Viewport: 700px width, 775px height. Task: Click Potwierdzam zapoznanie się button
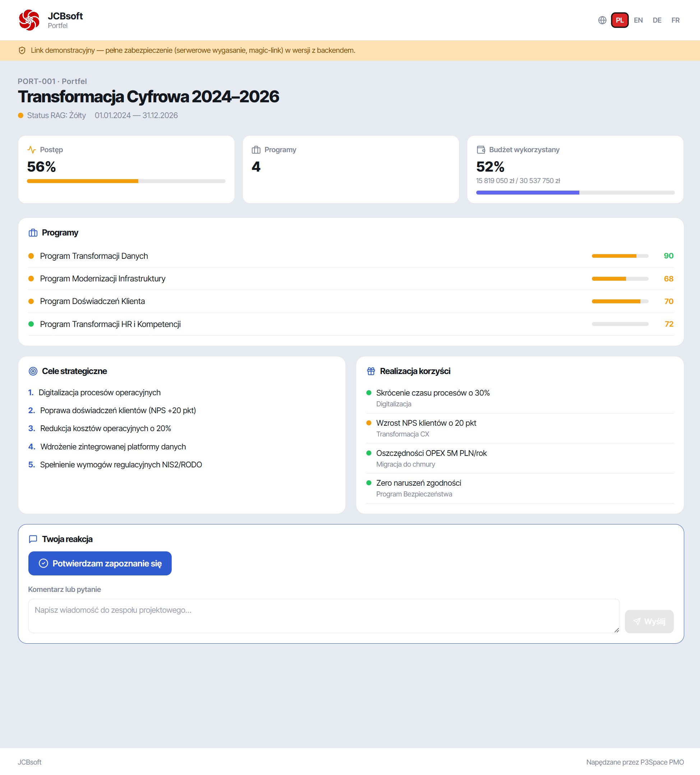100,563
